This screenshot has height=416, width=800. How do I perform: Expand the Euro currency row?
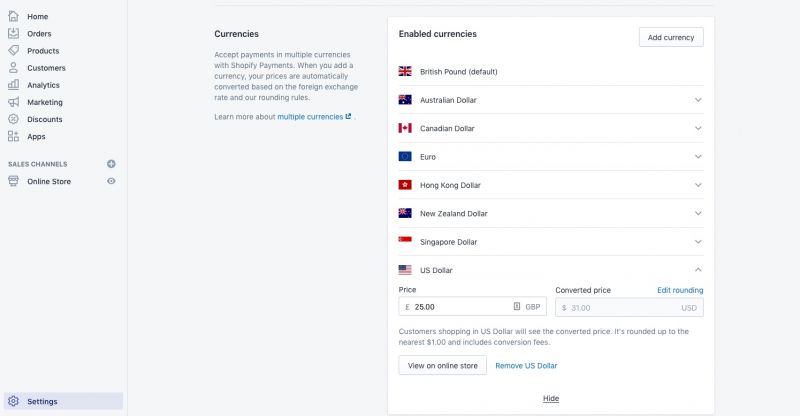click(x=698, y=157)
